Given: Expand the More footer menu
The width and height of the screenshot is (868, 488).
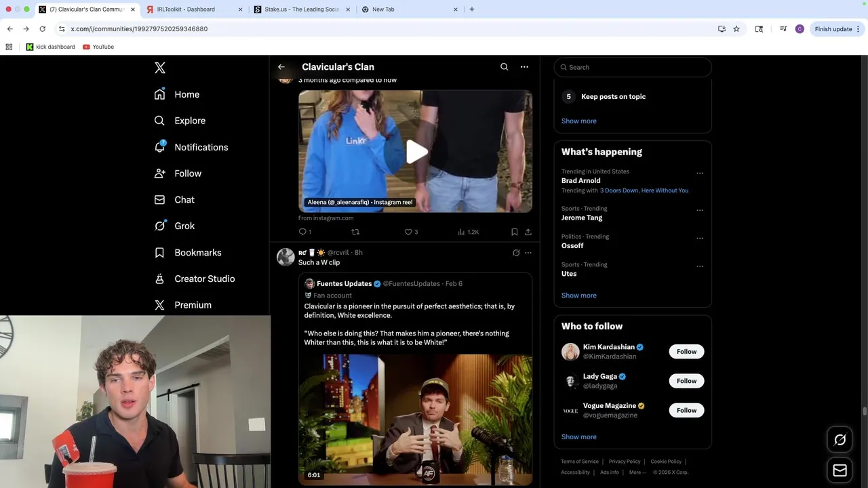Looking at the screenshot, I should 637,472.
